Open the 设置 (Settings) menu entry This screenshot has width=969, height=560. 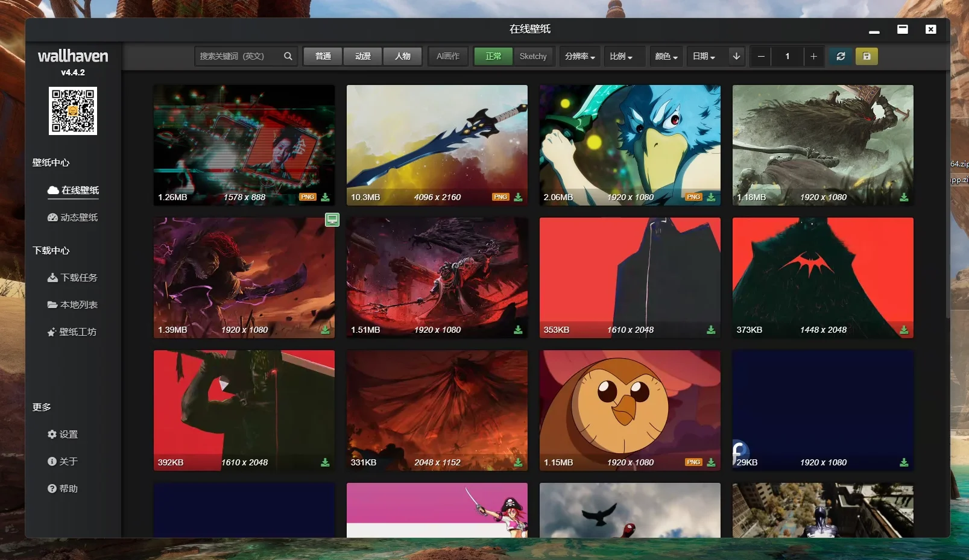point(67,434)
